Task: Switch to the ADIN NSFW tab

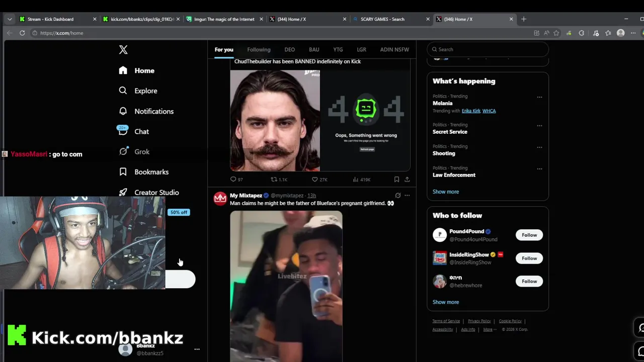Action: pos(394,50)
